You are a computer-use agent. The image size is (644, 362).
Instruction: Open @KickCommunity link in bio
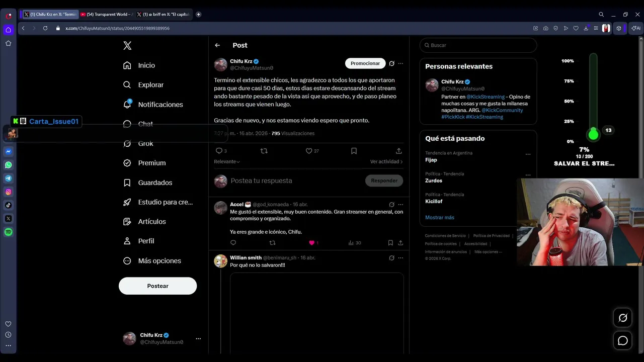pos(502,110)
